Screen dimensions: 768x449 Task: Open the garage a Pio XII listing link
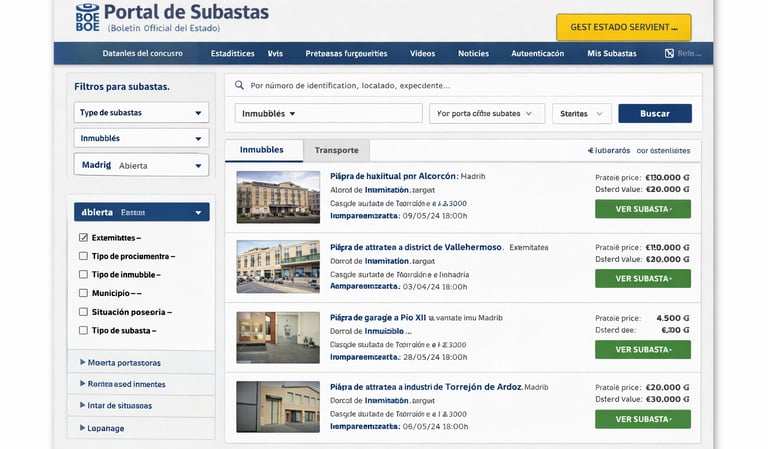(378, 318)
